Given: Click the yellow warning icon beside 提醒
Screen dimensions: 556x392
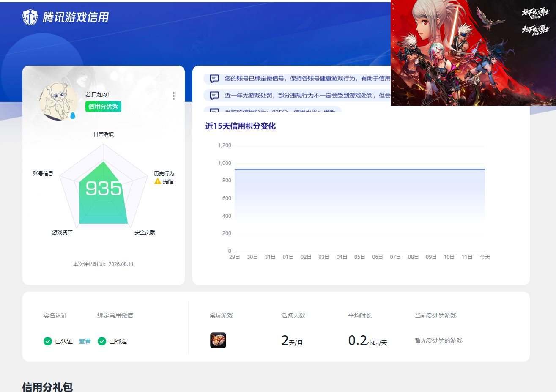Looking at the screenshot, I should tap(158, 181).
